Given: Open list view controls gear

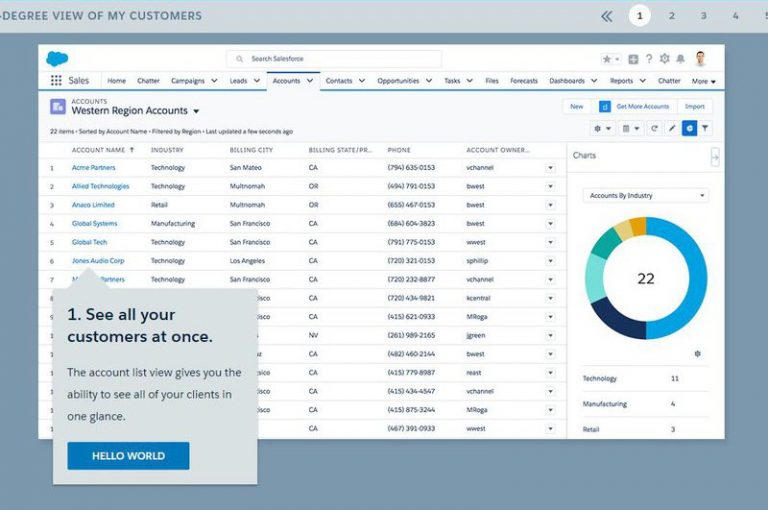Looking at the screenshot, I should 602,128.
